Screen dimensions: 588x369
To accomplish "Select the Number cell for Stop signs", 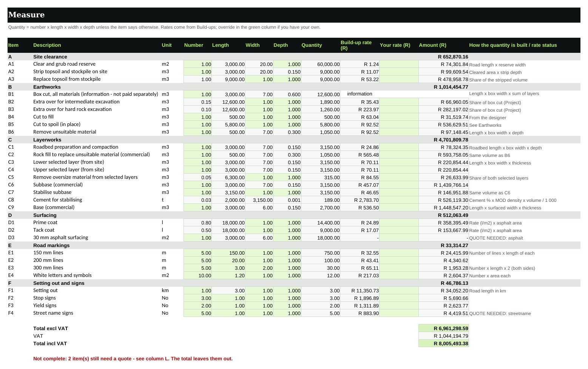I will point(198,298).
